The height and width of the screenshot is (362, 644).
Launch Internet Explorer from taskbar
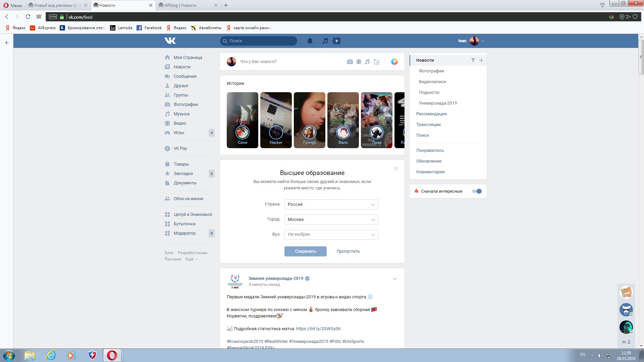(51, 355)
